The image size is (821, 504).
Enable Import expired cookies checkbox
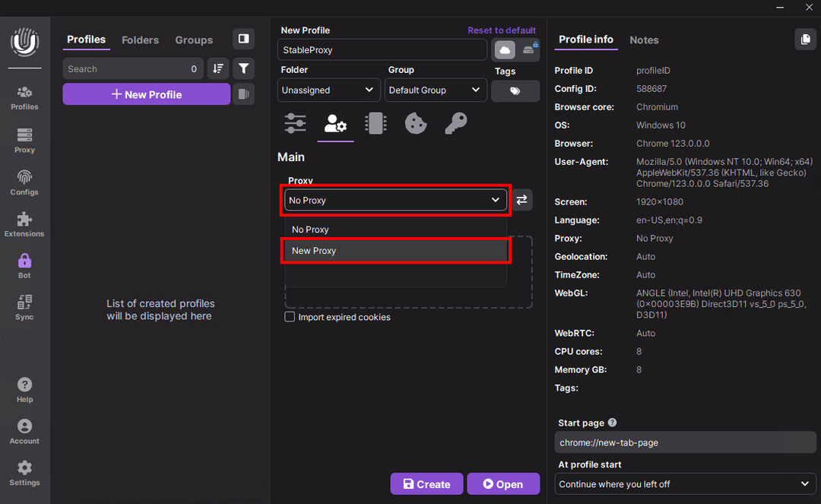point(290,317)
